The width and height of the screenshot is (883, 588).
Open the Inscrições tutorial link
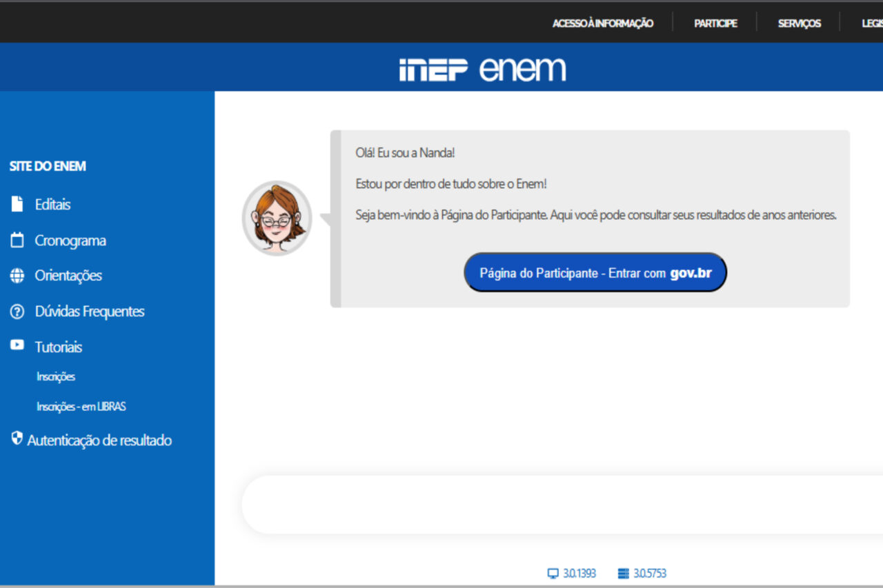[x=56, y=377]
